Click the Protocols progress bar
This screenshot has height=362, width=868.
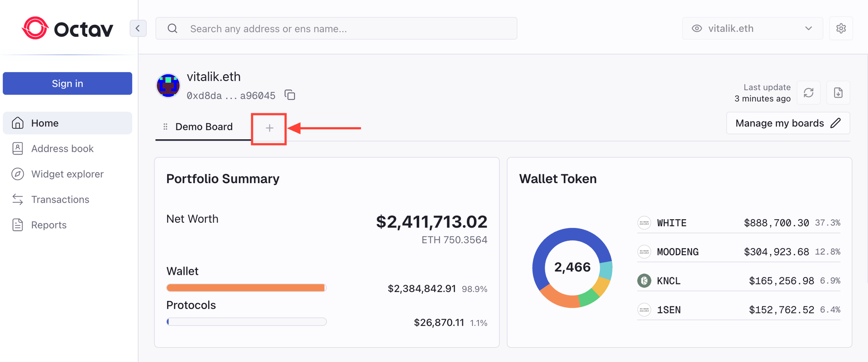tap(247, 322)
